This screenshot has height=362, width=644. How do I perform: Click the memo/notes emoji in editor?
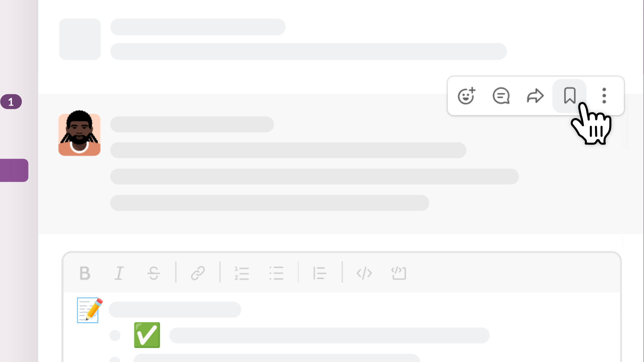click(89, 309)
